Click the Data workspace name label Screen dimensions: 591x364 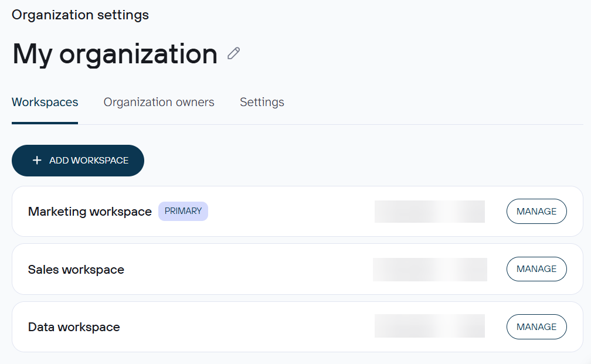pyautogui.click(x=73, y=326)
